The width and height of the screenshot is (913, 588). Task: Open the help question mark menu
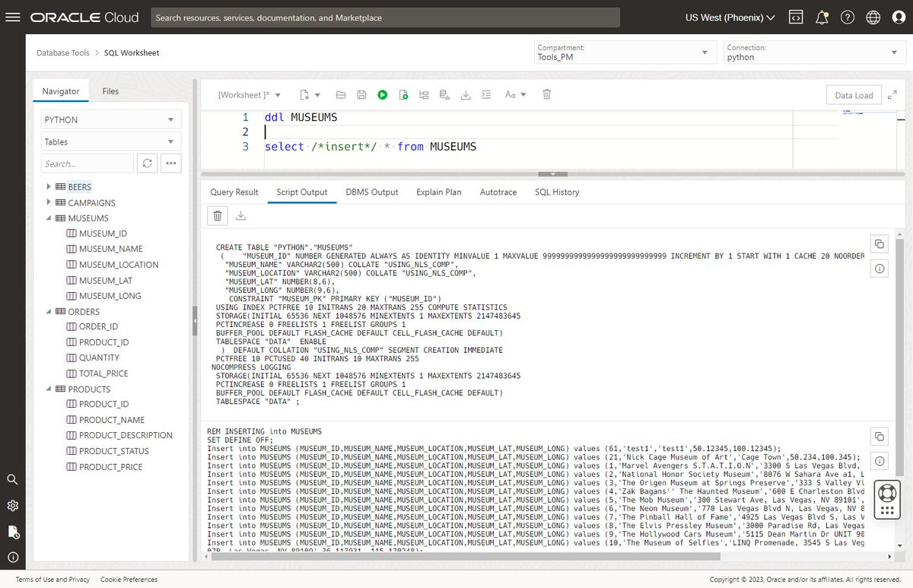(x=848, y=17)
